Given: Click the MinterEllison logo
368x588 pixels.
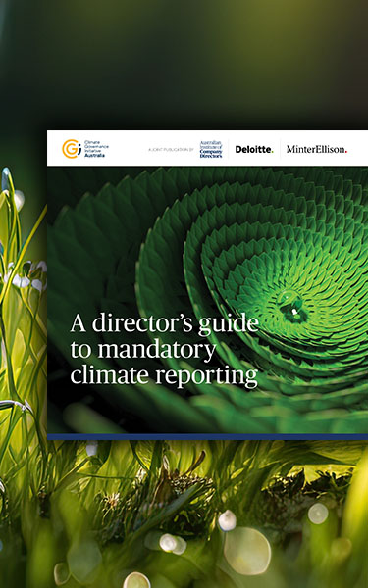Looking at the screenshot, I should (x=317, y=149).
